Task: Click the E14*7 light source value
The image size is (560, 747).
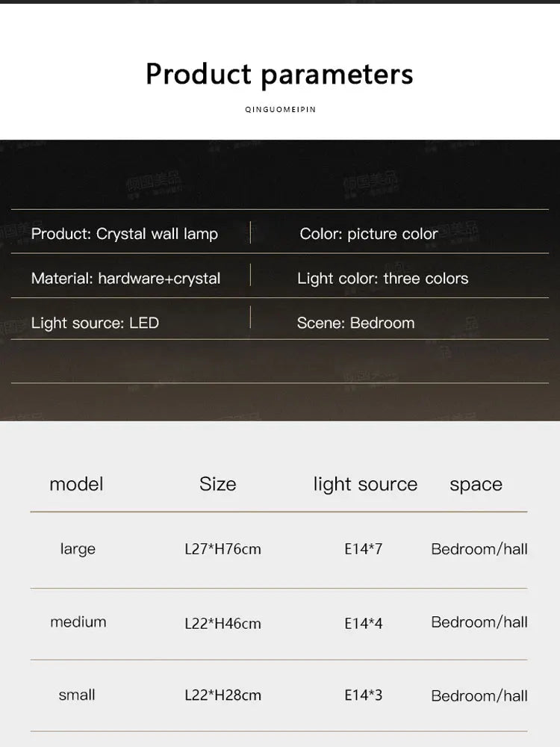Action: pyautogui.click(x=363, y=549)
